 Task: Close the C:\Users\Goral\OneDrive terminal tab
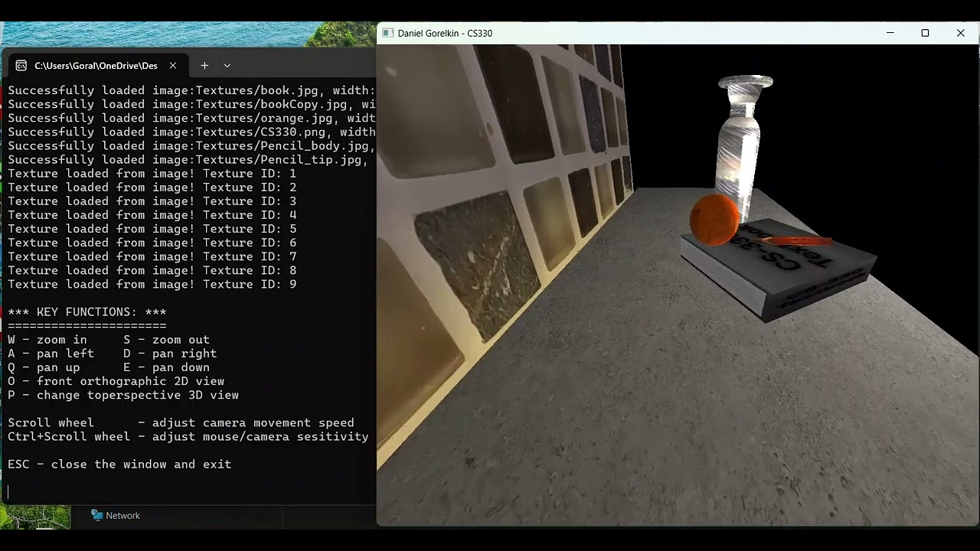[173, 66]
